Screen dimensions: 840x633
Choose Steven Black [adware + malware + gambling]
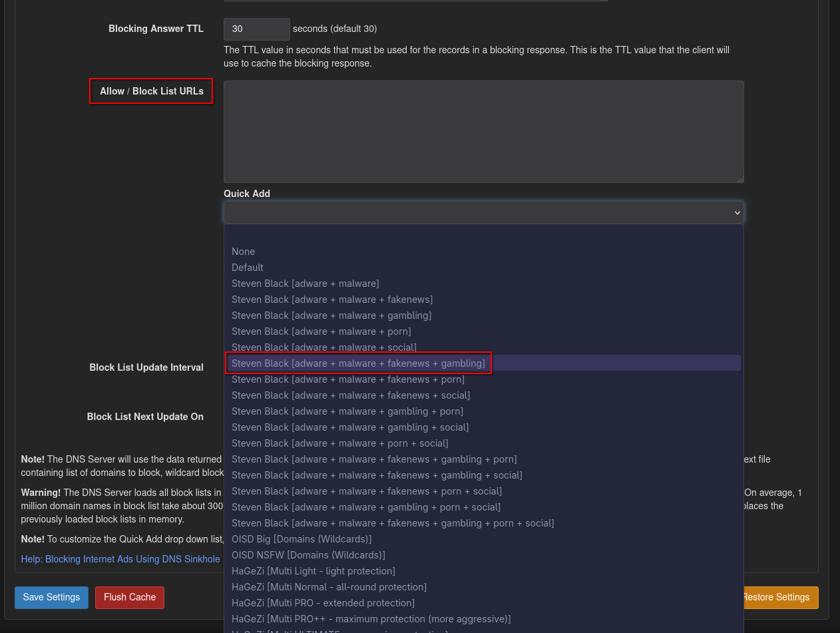click(x=484, y=316)
